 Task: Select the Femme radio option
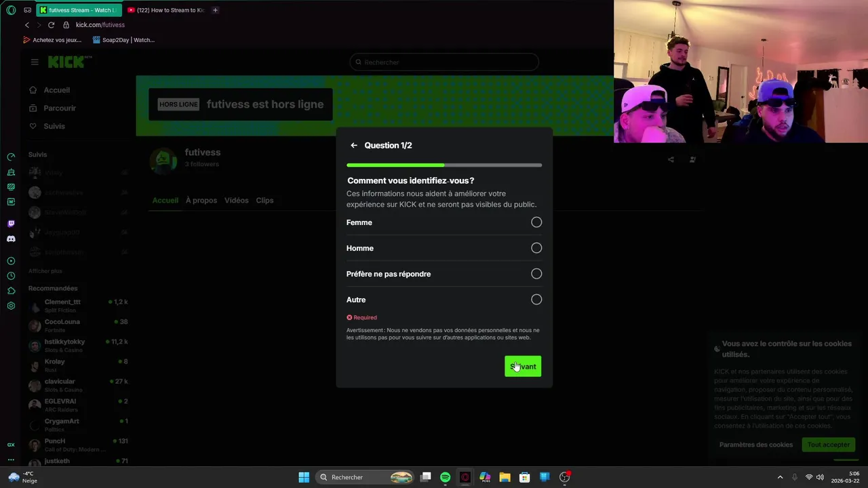(x=536, y=222)
